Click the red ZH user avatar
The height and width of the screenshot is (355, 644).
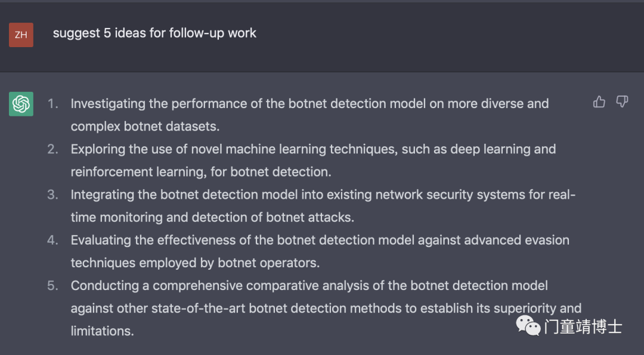click(x=21, y=35)
